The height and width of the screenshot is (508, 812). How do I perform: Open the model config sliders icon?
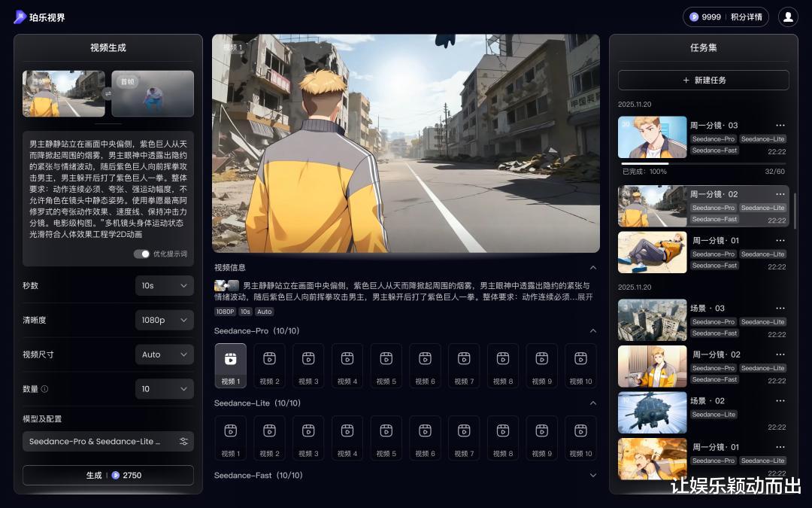coord(184,442)
